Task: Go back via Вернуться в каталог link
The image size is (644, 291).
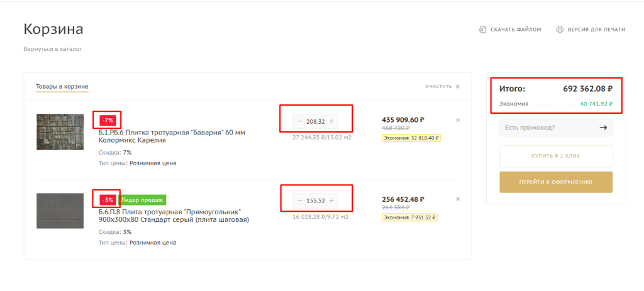Action: pos(53,48)
